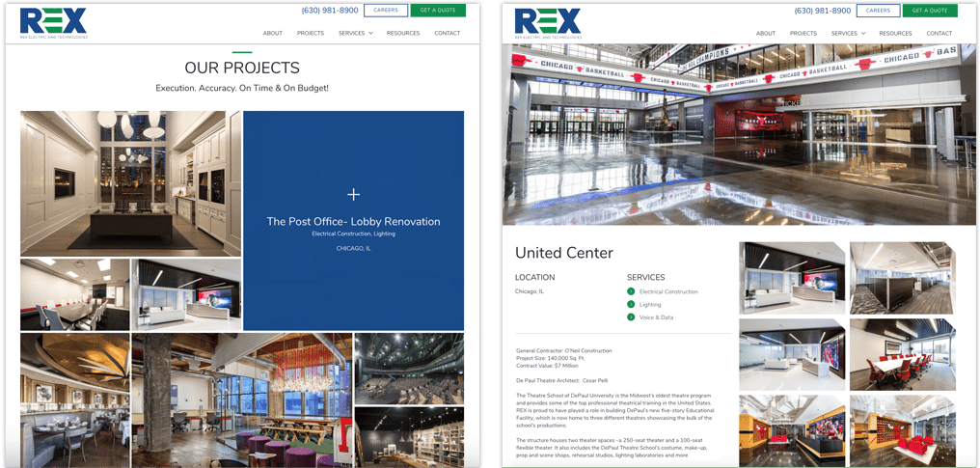
Task: Click the green bullet icon beside Lighting
Action: (x=631, y=304)
